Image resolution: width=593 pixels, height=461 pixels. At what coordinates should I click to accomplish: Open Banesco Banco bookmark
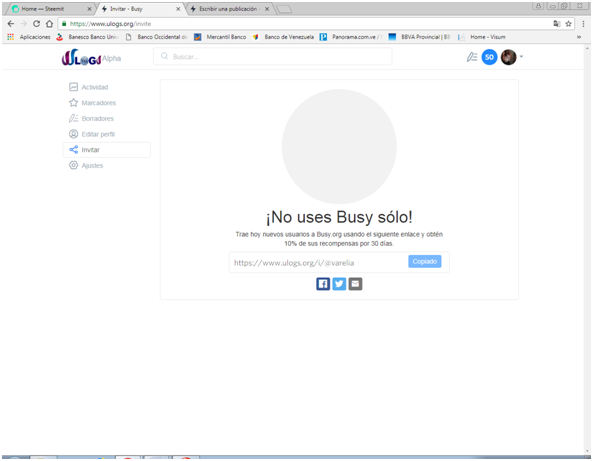[88, 37]
